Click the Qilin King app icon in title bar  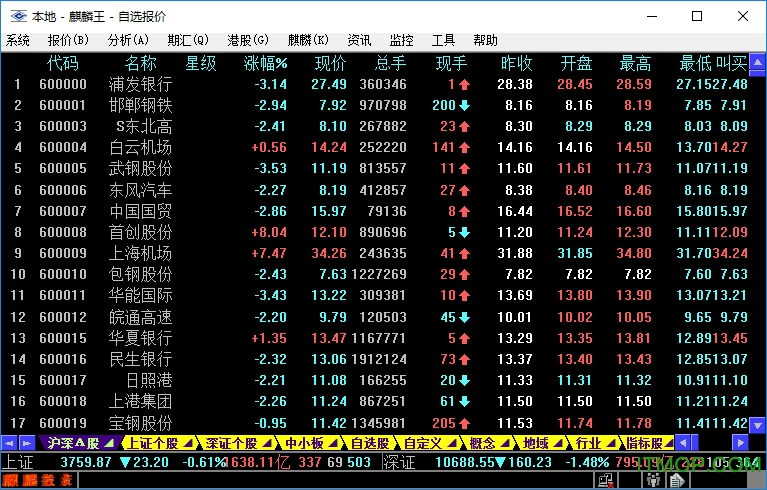19,16
